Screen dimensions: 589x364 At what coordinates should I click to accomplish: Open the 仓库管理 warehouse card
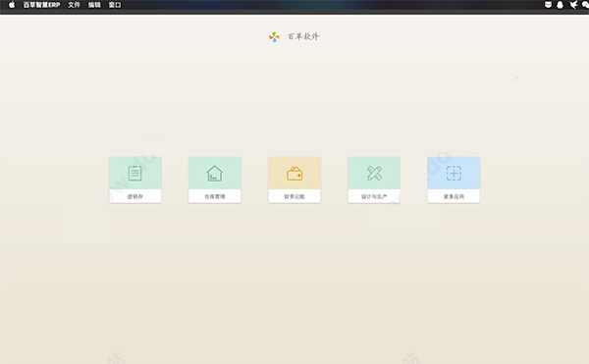[x=215, y=181]
